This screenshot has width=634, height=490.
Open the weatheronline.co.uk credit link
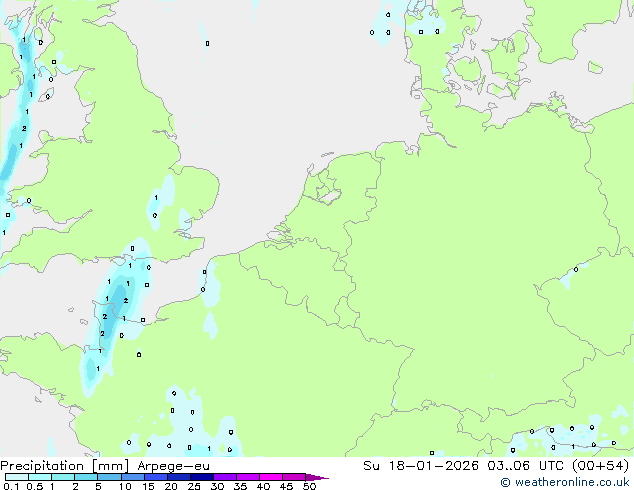pyautogui.click(x=565, y=482)
